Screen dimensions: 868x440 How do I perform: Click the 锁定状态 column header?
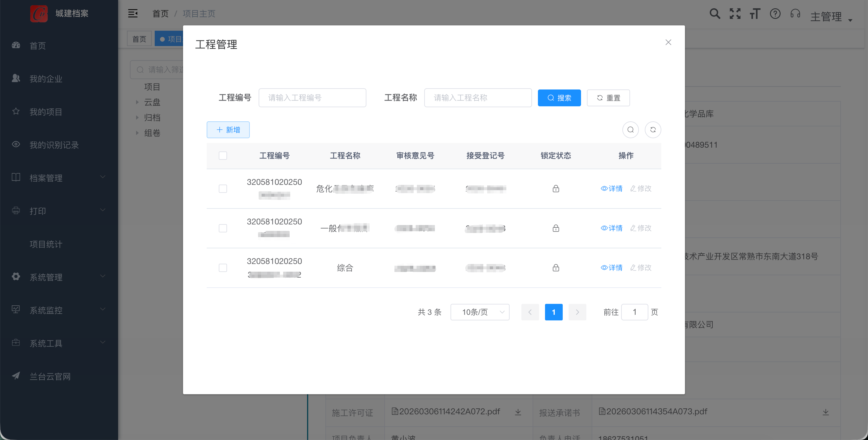(556, 156)
